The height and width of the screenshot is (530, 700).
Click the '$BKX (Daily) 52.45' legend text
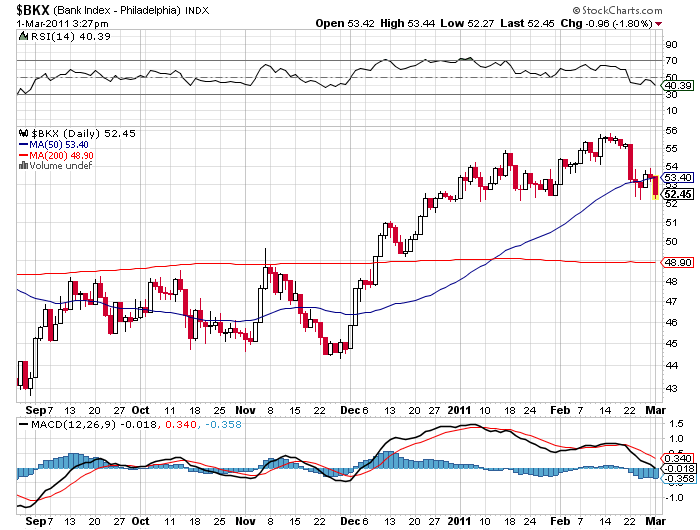click(x=83, y=134)
